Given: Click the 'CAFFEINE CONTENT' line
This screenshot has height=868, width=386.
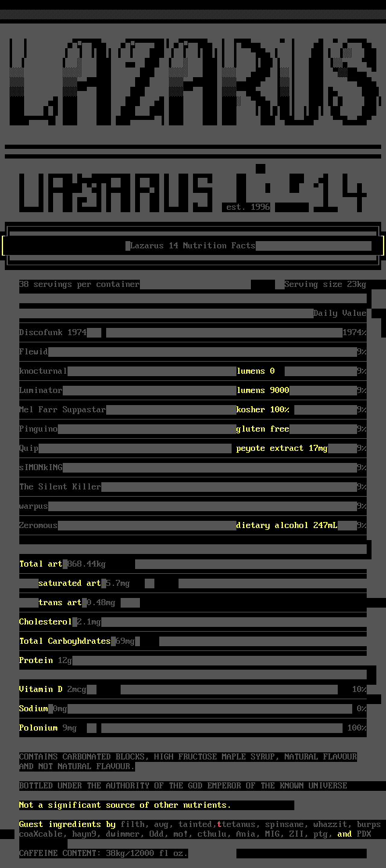Looking at the screenshot, I should tap(103, 853).
